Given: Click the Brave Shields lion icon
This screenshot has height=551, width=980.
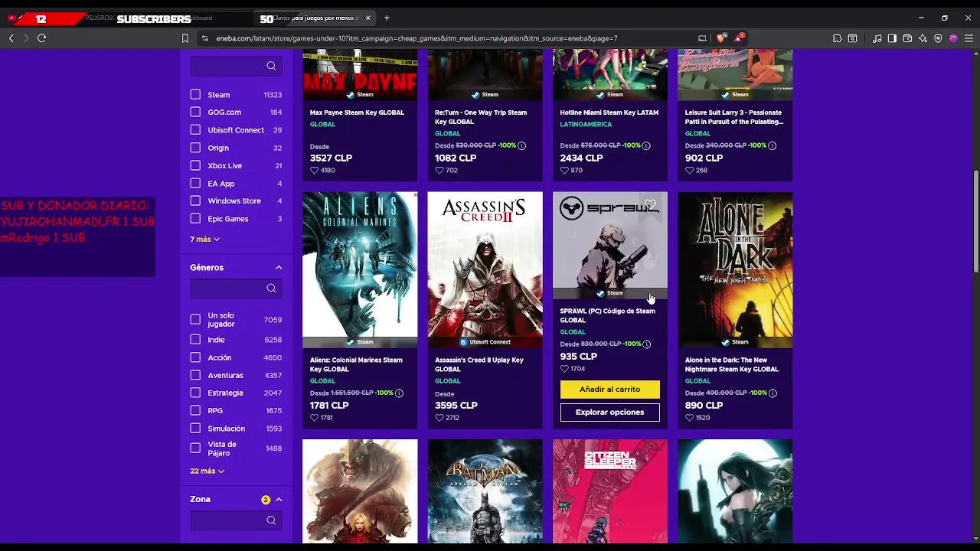Looking at the screenshot, I should 721,38.
